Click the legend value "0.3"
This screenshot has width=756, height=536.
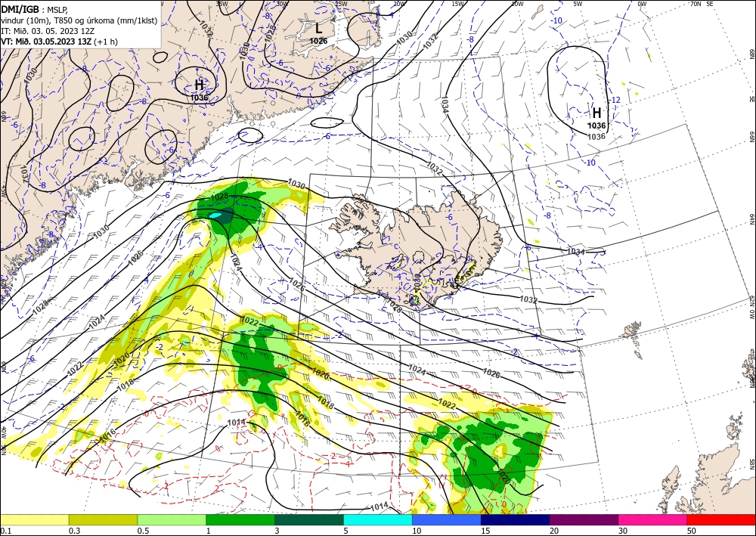74,531
